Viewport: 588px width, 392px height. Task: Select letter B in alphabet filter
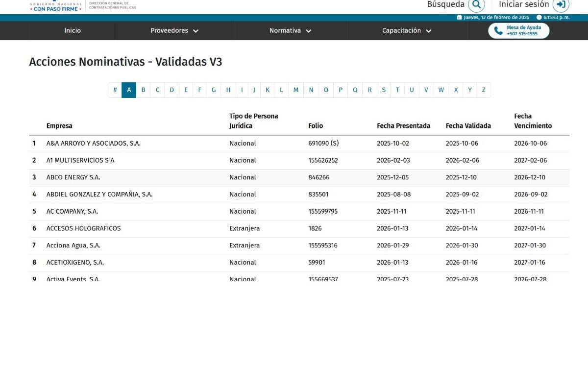point(143,90)
